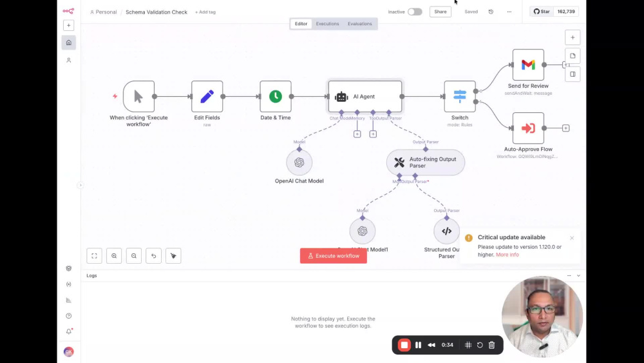Collapse the Logs panel chevron
Viewport: 644px width, 363px height.
coord(578,276)
